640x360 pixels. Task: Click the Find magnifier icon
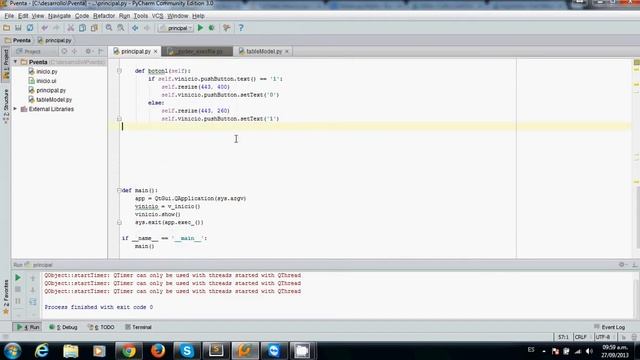tap(109, 28)
